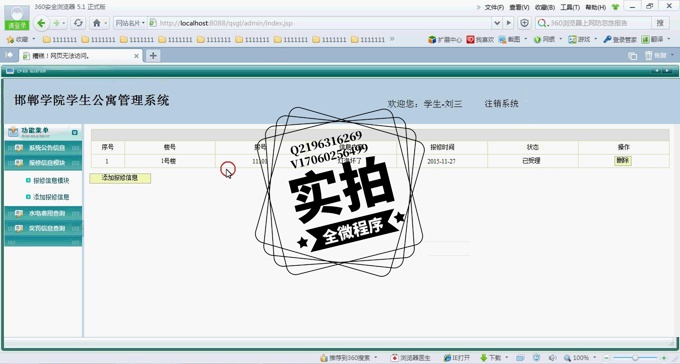This screenshot has width=680, height=364.
Task: Click the browser forward arrow button
Action: 56,23
